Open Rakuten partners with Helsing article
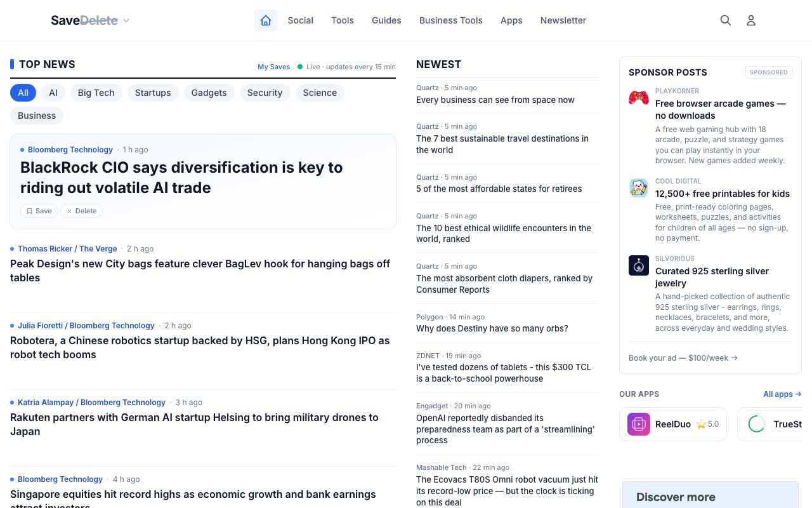Image resolution: width=812 pixels, height=508 pixels. click(x=194, y=424)
